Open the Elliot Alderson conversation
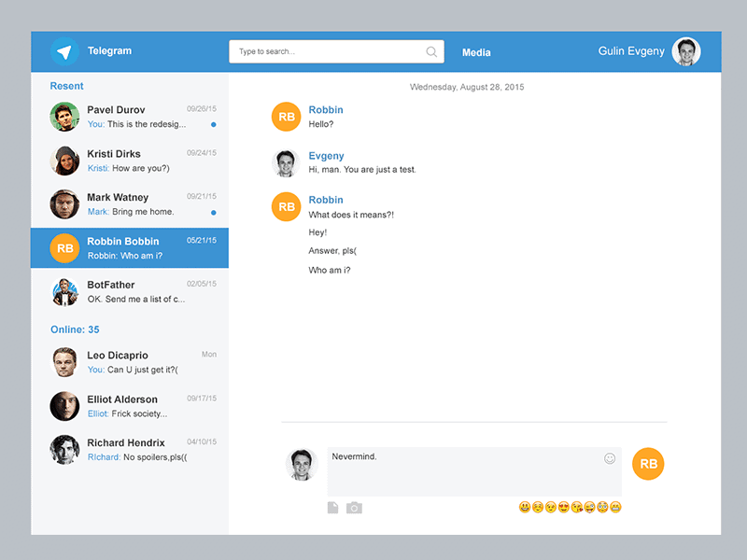Viewport: 747px width, 560px height. (130, 406)
